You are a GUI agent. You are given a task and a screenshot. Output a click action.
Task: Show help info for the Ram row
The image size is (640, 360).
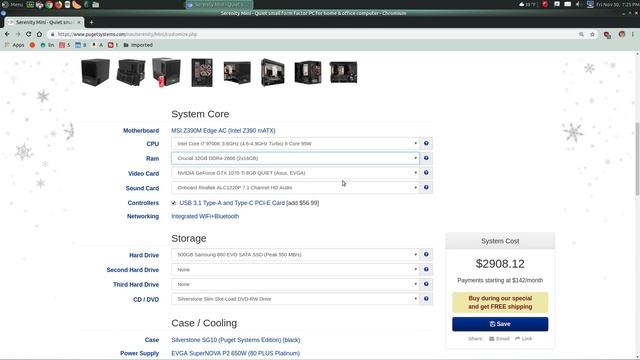tap(426, 158)
